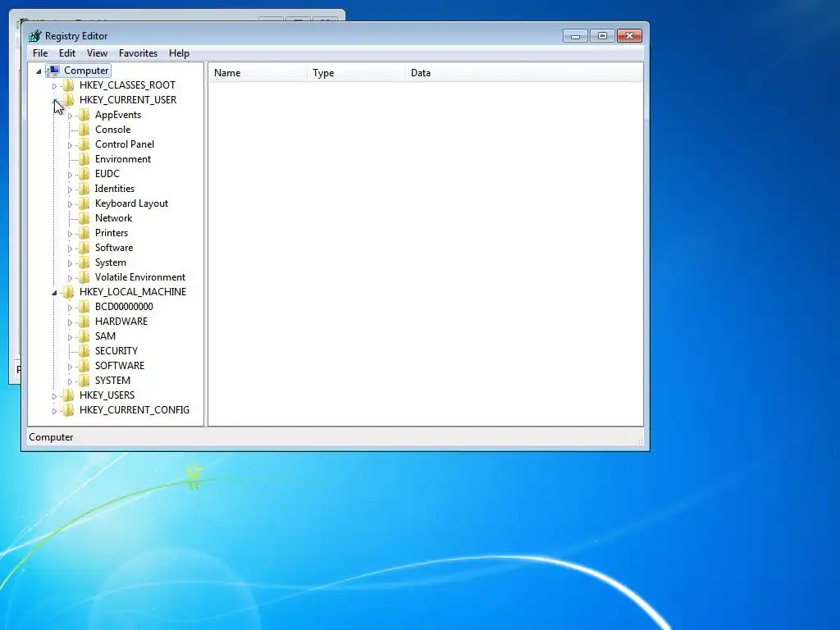Open the Edit menu

click(67, 53)
